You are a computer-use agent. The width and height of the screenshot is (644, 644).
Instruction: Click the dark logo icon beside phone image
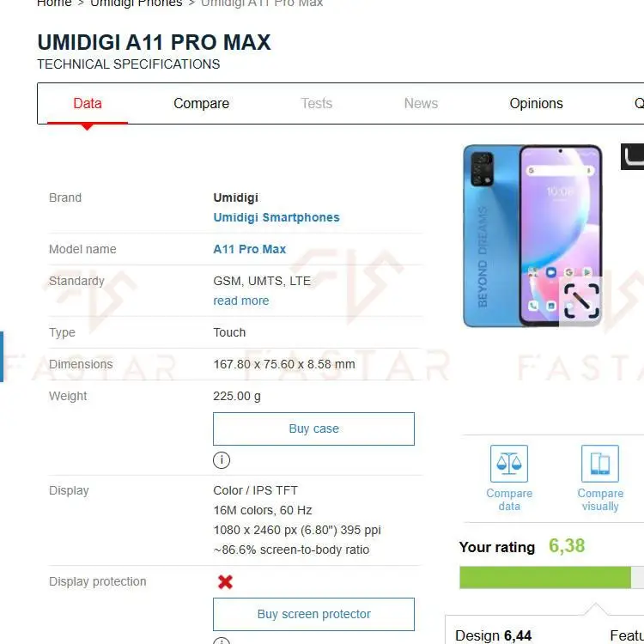tap(633, 156)
